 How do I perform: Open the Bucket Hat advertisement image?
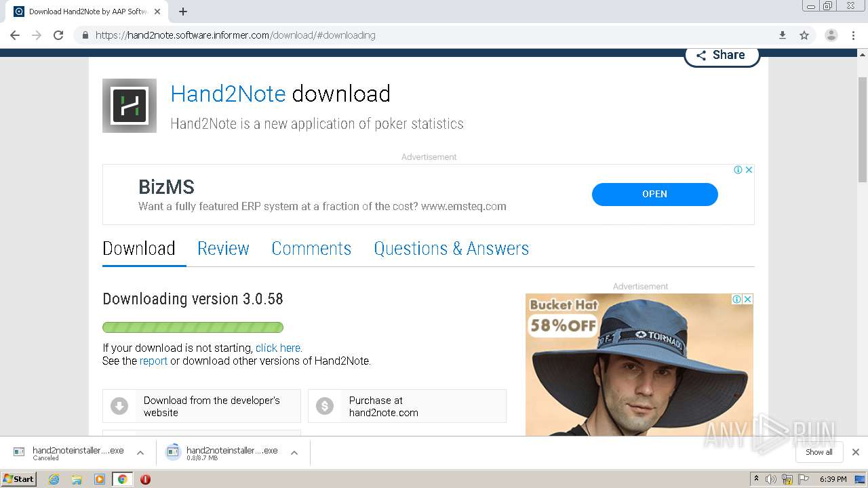tap(639, 365)
